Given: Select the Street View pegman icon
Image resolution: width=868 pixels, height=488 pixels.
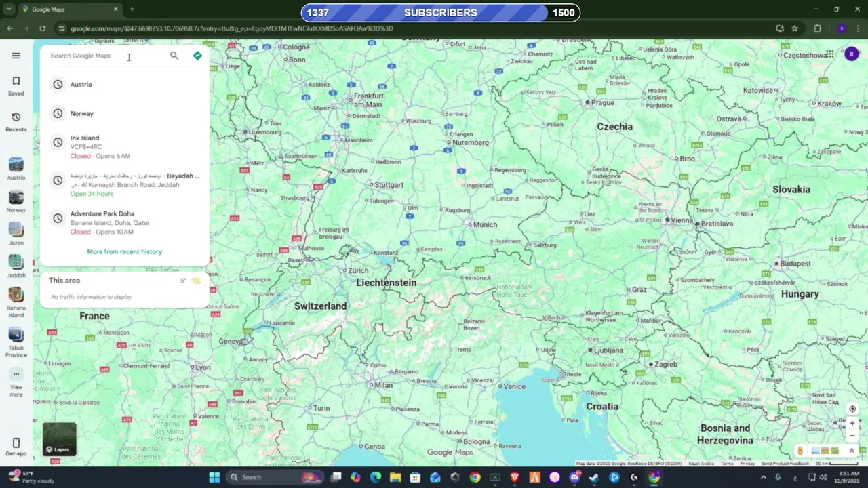Looking at the screenshot, I should (x=800, y=451).
